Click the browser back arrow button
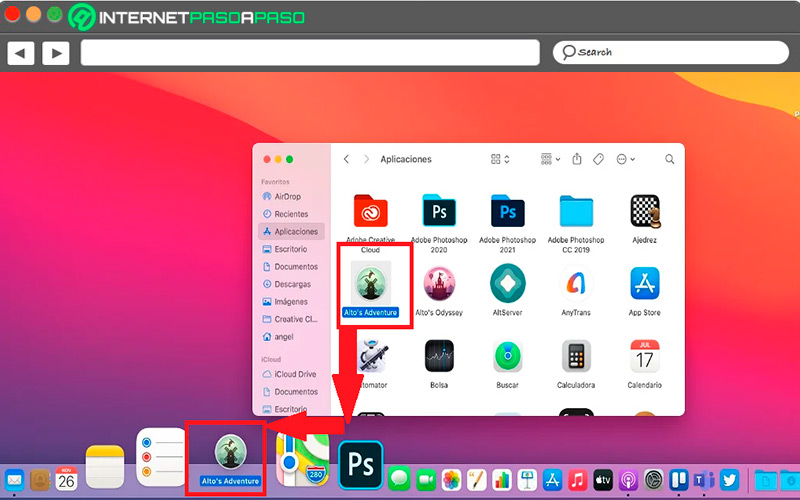Image resolution: width=800 pixels, height=500 pixels. 20,53
